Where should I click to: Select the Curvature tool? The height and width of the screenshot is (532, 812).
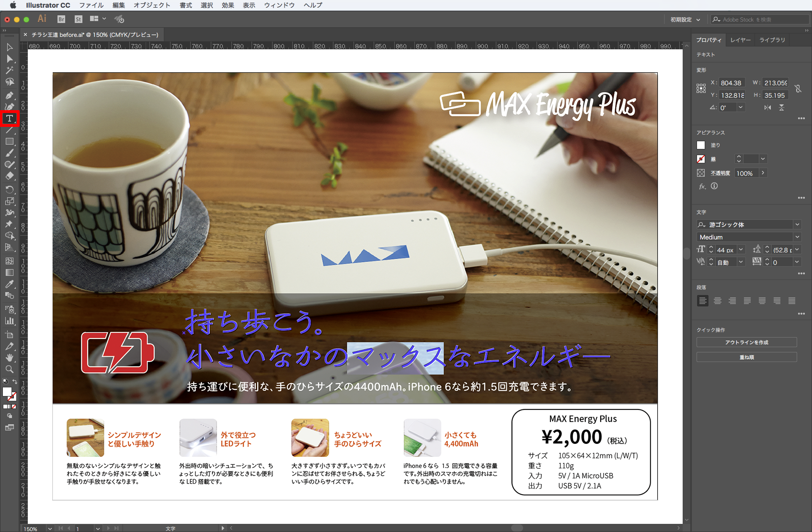click(x=10, y=107)
